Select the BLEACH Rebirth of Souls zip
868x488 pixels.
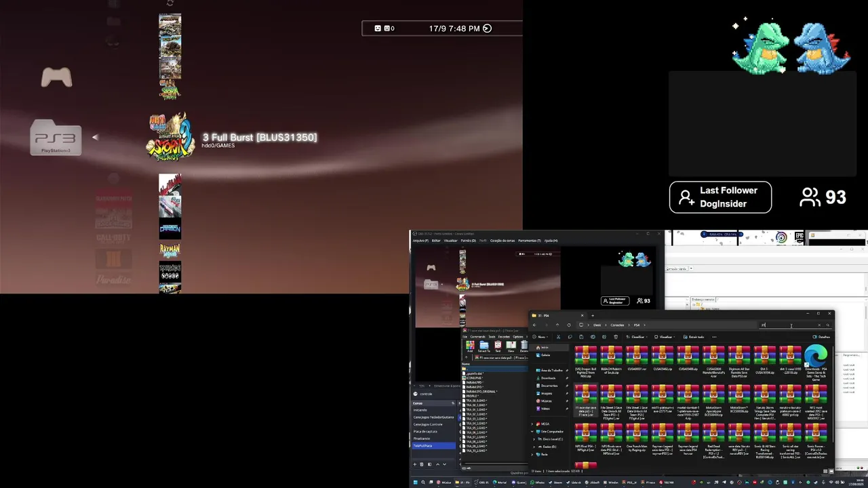tap(611, 359)
